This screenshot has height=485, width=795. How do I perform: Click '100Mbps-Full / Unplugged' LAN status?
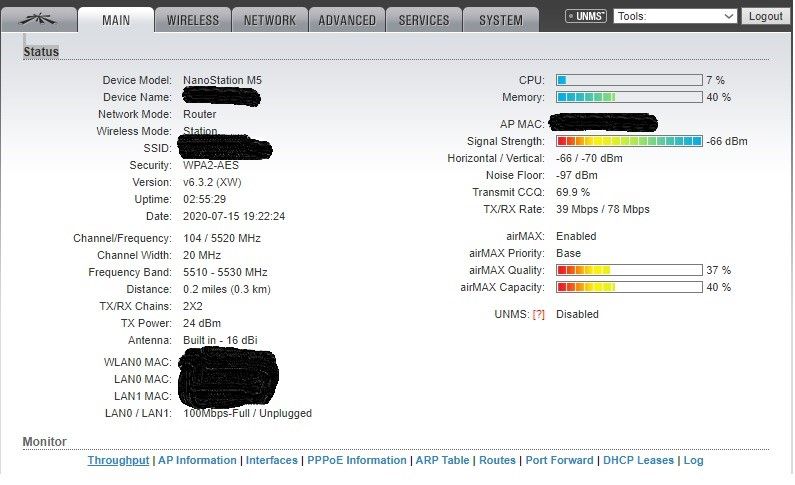coord(247,413)
